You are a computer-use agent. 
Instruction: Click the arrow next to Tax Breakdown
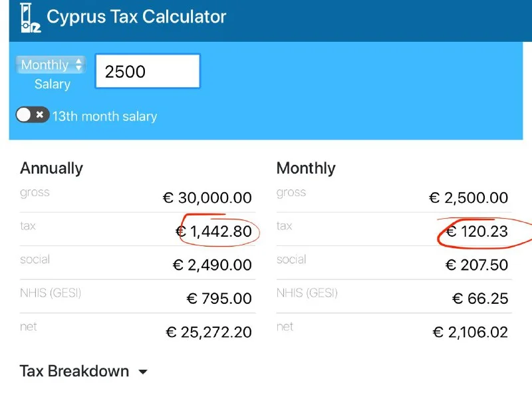pos(142,372)
